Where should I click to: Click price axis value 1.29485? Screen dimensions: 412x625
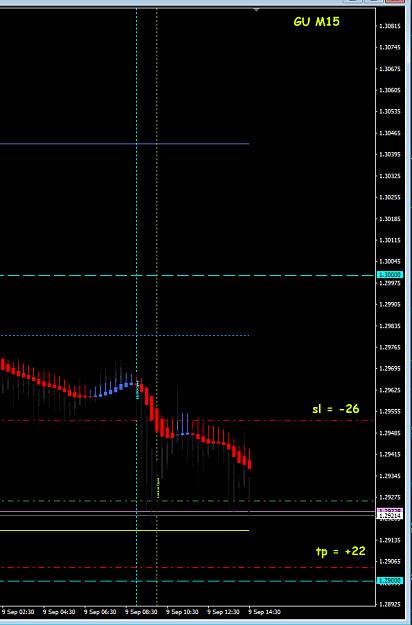point(390,433)
